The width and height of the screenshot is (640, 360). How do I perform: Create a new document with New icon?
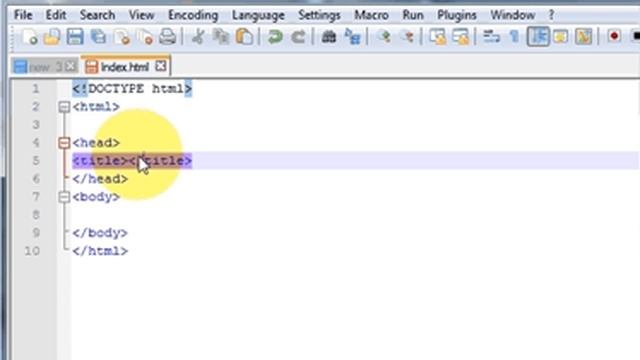(30, 37)
